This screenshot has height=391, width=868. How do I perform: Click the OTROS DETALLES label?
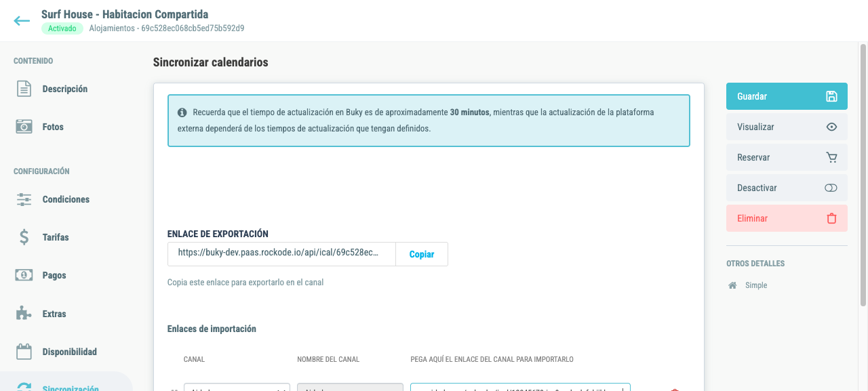[x=755, y=264]
